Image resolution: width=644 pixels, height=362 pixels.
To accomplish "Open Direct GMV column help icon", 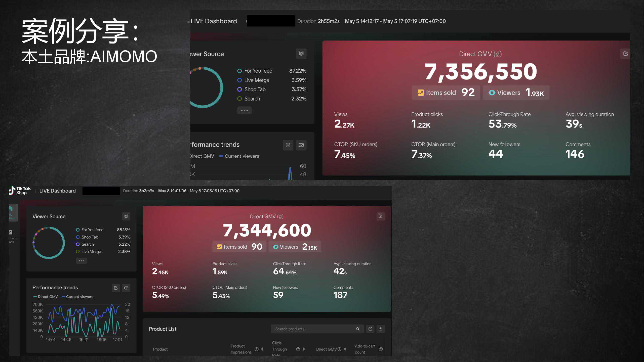I will coord(339,349).
